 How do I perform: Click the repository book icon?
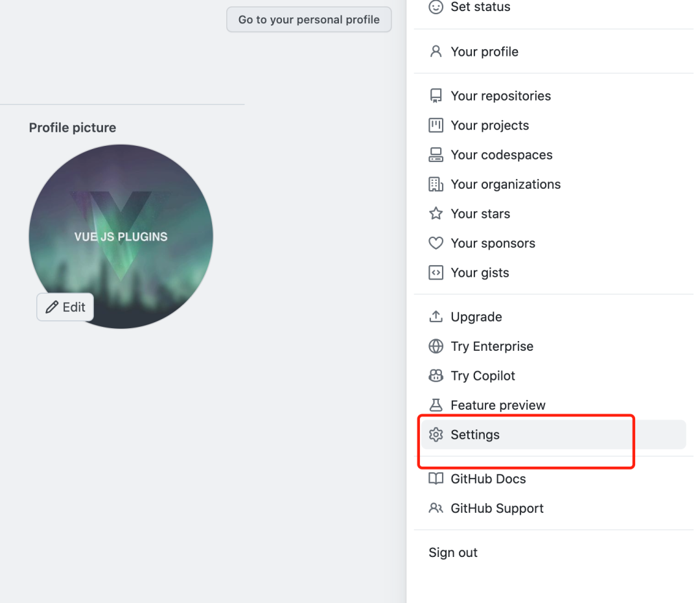[x=436, y=96]
